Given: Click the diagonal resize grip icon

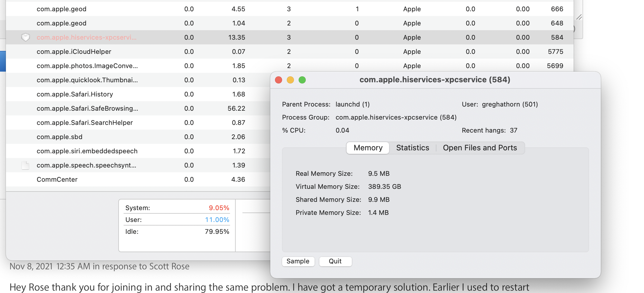Looking at the screenshot, I should click(579, 17).
